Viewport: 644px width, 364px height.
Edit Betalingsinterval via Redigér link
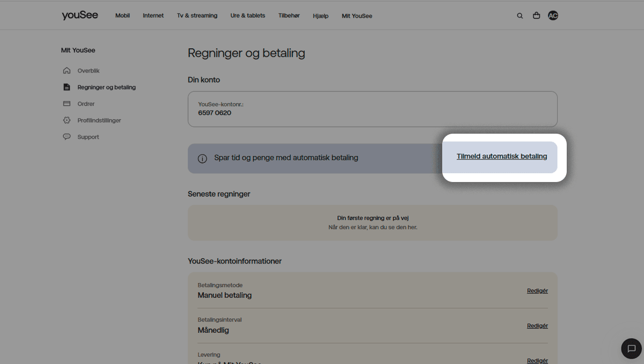coord(537,326)
